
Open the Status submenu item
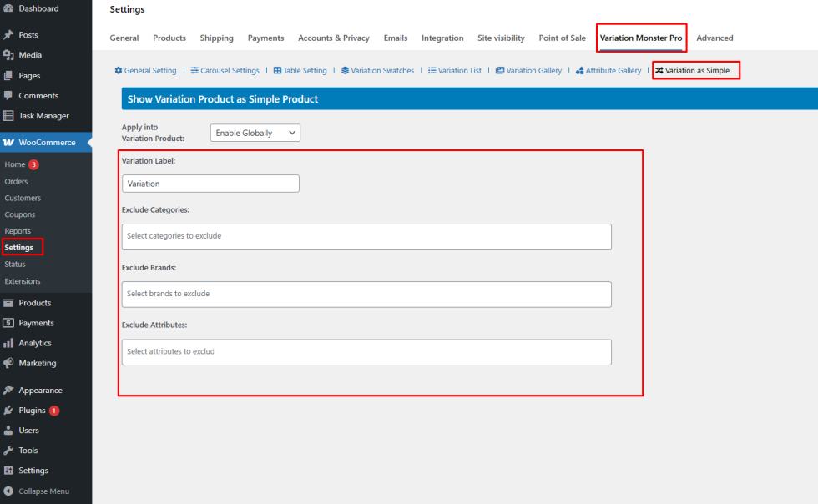click(15, 265)
